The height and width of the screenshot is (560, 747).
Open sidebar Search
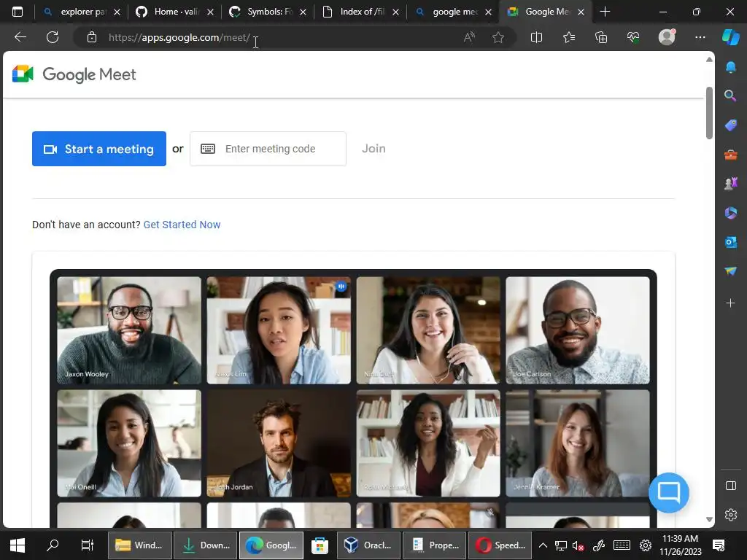tap(730, 96)
